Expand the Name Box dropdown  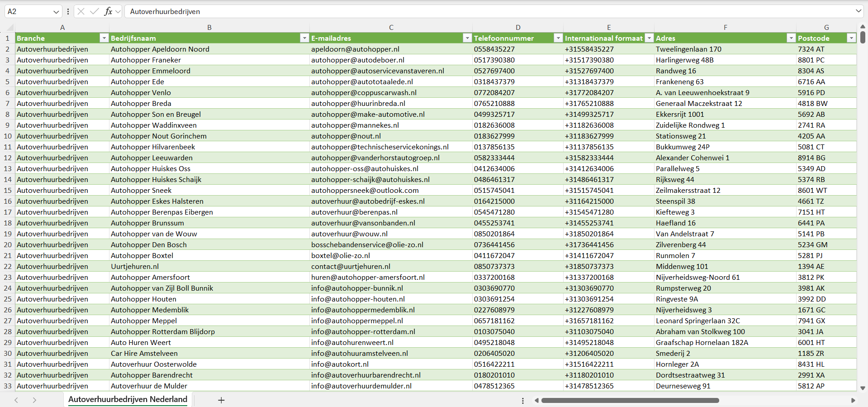tap(56, 11)
